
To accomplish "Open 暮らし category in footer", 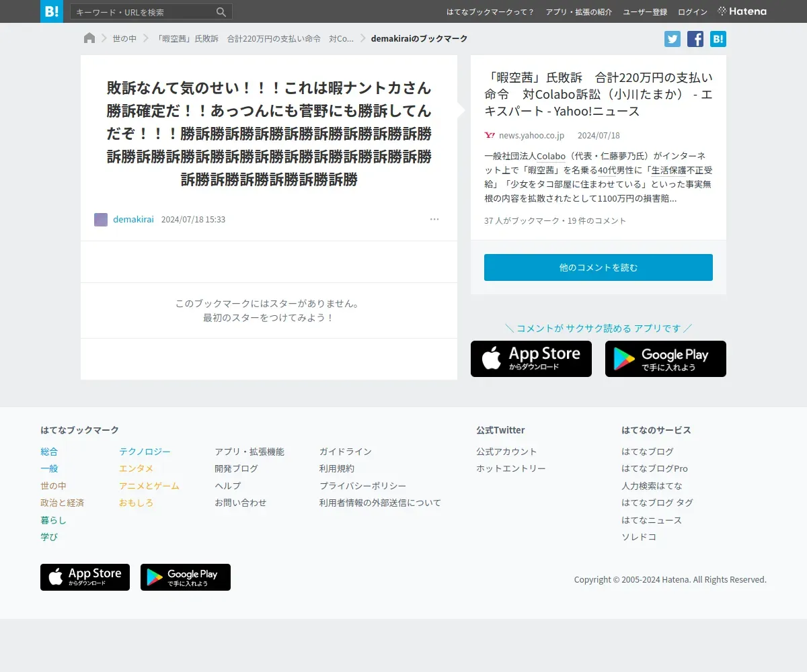I will pos(53,520).
